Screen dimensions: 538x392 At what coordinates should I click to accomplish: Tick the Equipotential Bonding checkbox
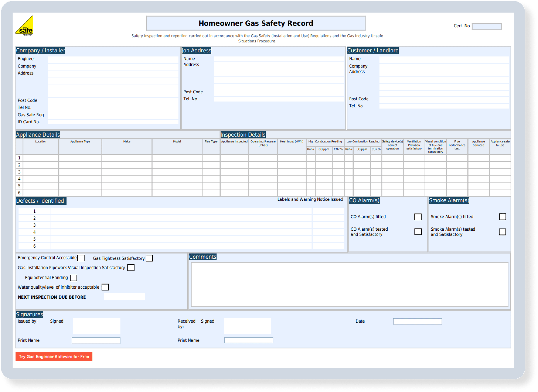pos(74,278)
